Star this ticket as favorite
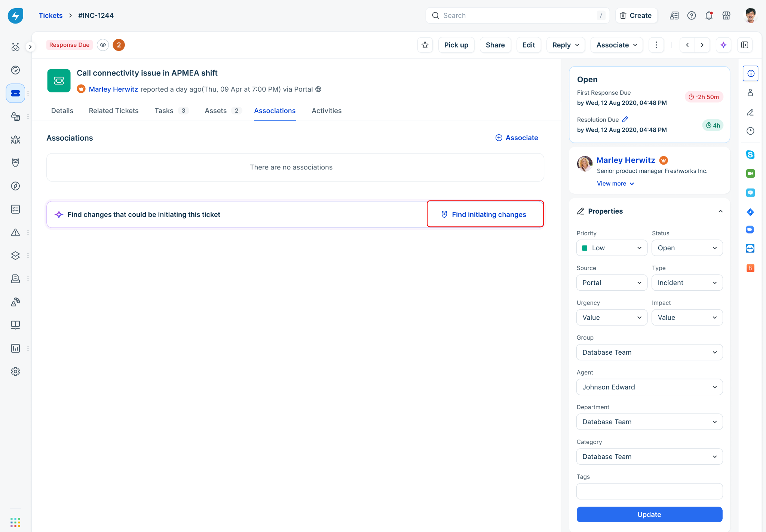 (x=425, y=45)
